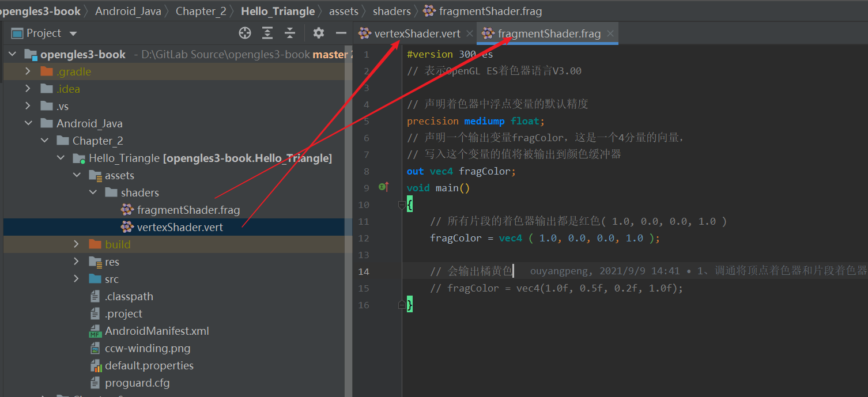
Task: Click line number 12 in the gutter
Action: (x=363, y=238)
